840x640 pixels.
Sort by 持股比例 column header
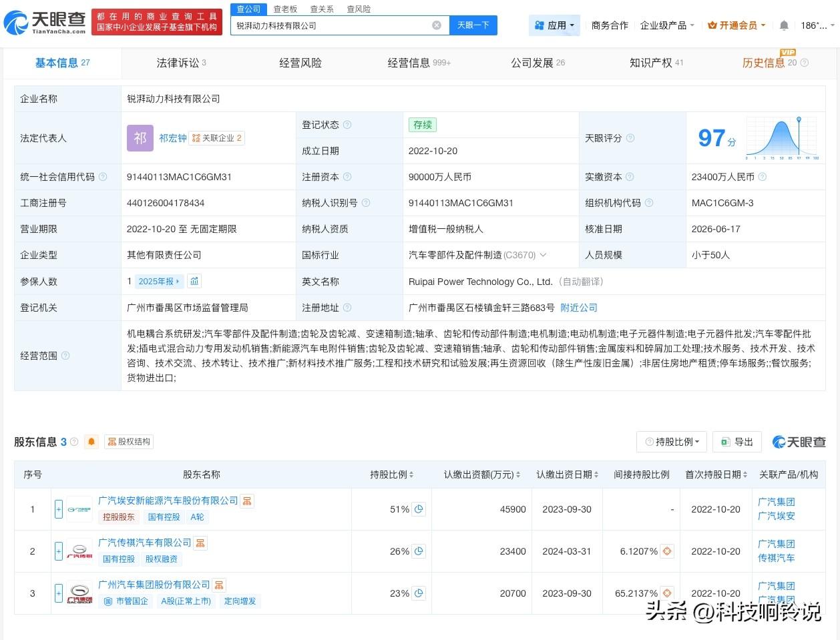[x=392, y=474]
